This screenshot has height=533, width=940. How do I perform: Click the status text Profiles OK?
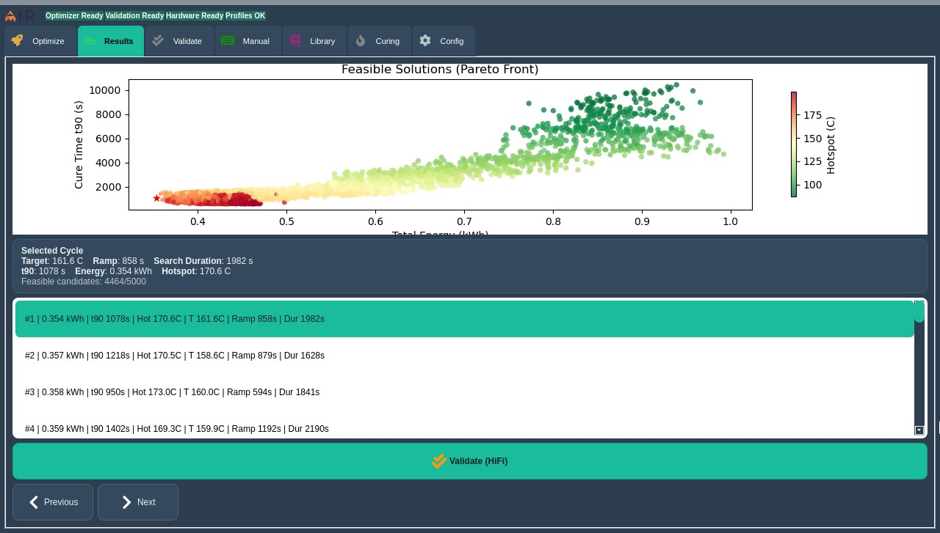click(x=246, y=16)
